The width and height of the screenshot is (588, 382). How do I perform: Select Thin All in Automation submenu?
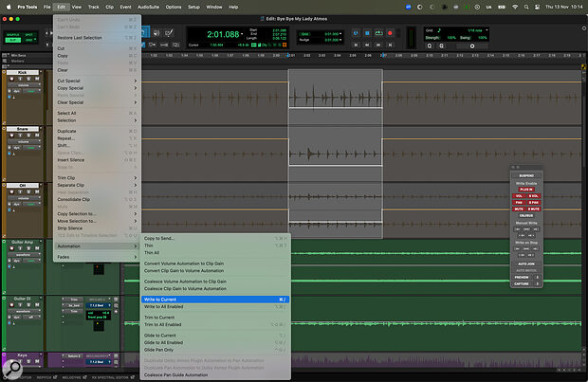(215, 253)
